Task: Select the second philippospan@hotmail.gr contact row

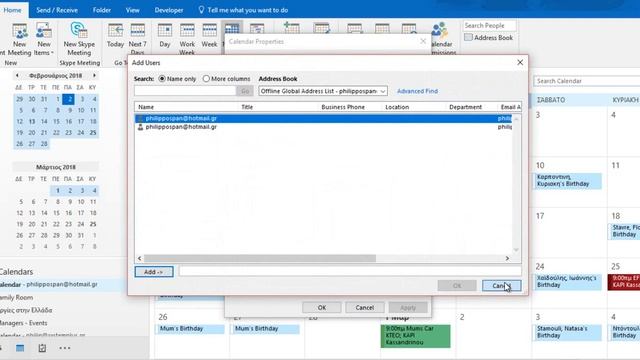Action: click(323, 127)
